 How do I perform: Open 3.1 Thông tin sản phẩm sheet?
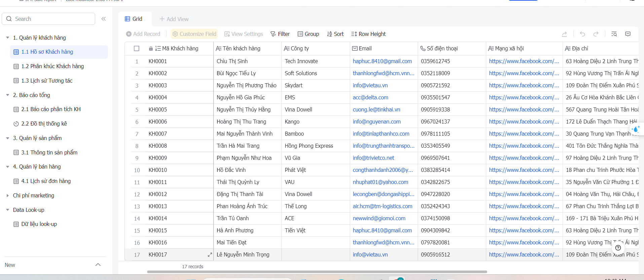click(49, 152)
